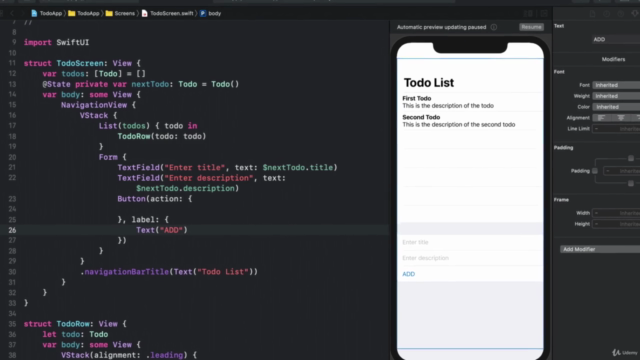Click the struct TodoRow declaration
Image resolution: width=640 pixels, height=360 pixels.
[75, 324]
